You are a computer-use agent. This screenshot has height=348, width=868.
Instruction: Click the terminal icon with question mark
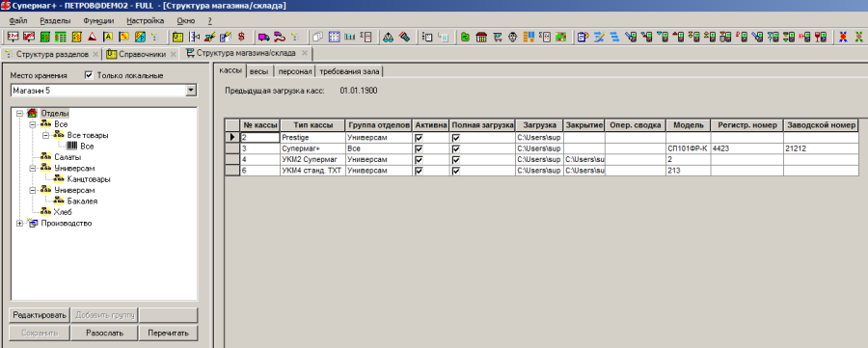pyautogui.click(x=773, y=37)
